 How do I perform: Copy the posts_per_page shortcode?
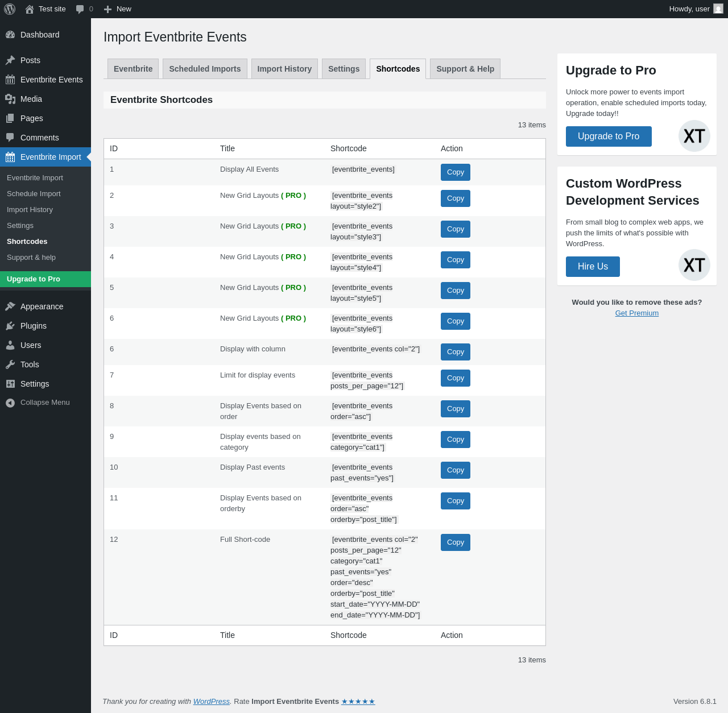456,378
